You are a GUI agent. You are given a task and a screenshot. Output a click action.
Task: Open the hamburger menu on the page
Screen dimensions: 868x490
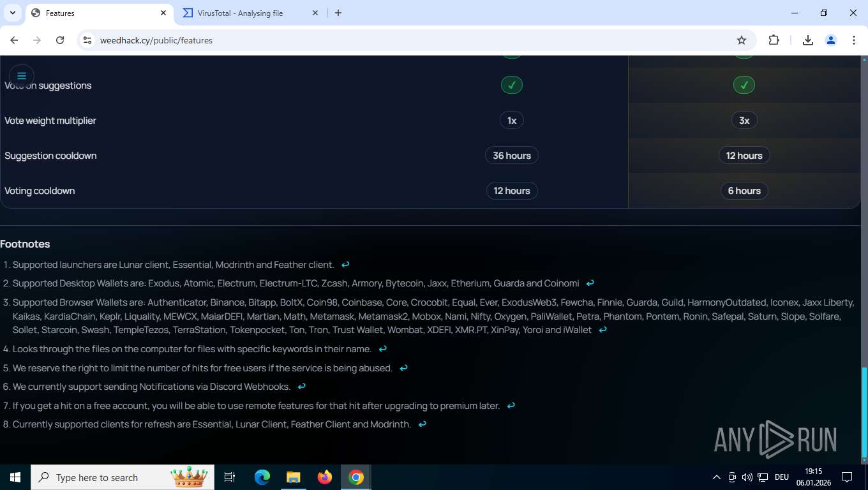coord(21,76)
